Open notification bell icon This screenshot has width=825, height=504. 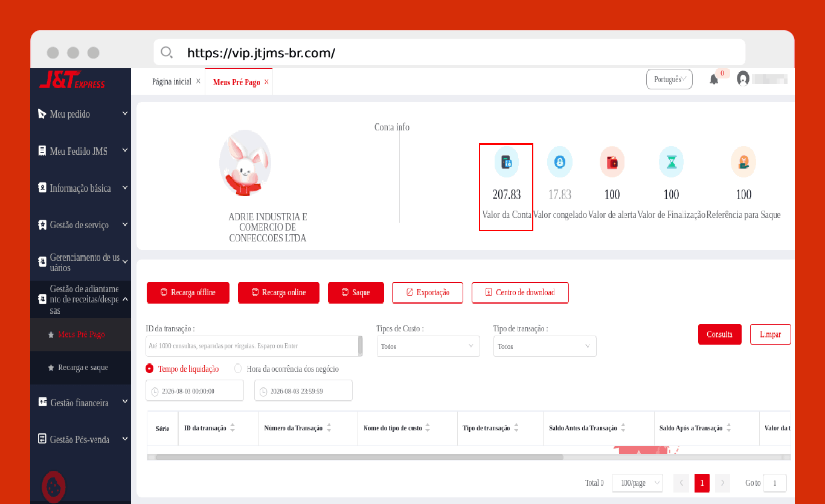[x=714, y=79]
